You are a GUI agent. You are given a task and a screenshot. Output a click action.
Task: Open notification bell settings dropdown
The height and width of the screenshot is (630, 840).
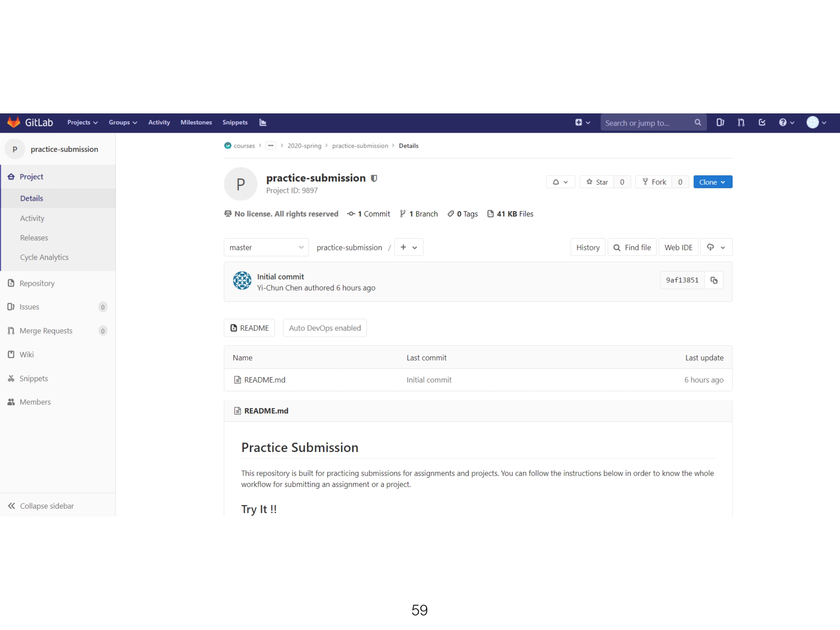(560, 182)
